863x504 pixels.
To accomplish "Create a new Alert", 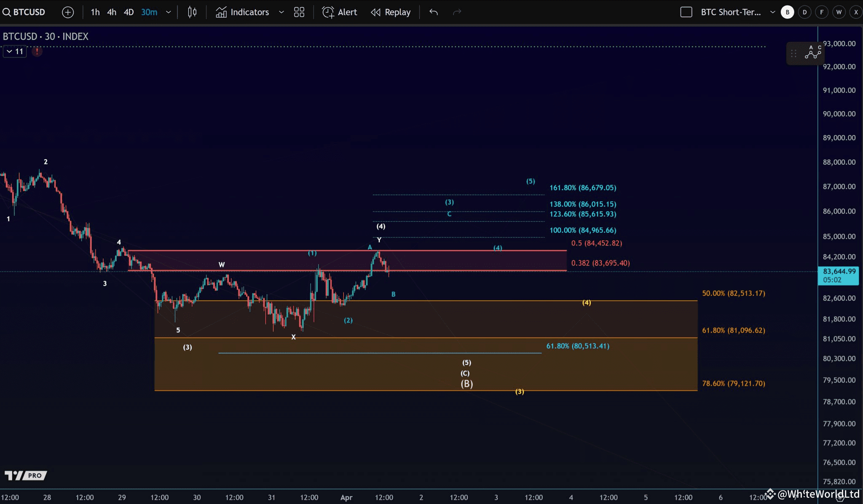I will pyautogui.click(x=340, y=12).
